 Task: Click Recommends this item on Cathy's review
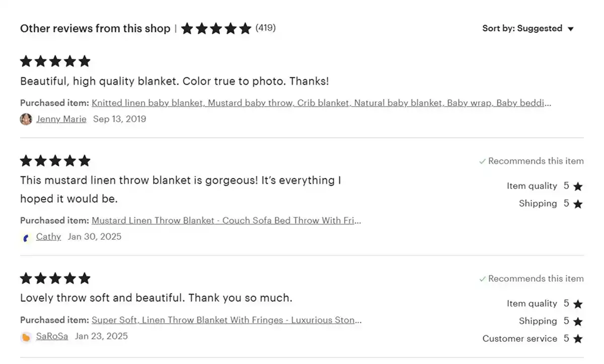pyautogui.click(x=538, y=161)
